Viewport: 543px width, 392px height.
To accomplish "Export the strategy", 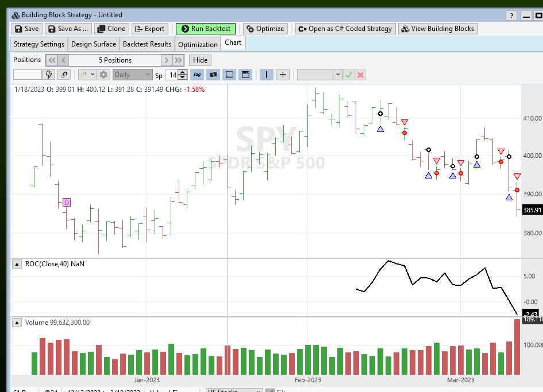I will pyautogui.click(x=150, y=29).
